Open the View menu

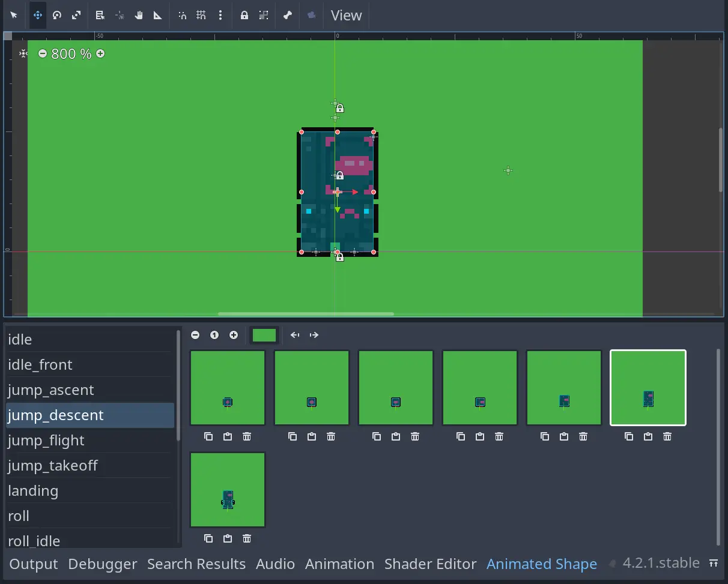point(347,16)
